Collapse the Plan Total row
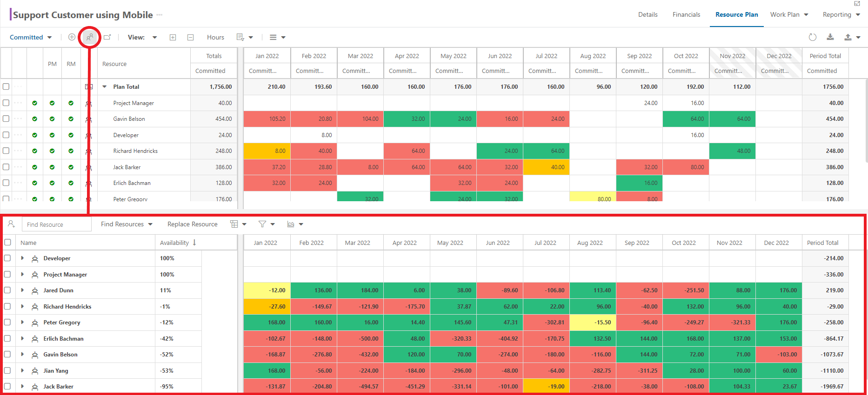Viewport: 868px width, 395px height. coord(105,86)
